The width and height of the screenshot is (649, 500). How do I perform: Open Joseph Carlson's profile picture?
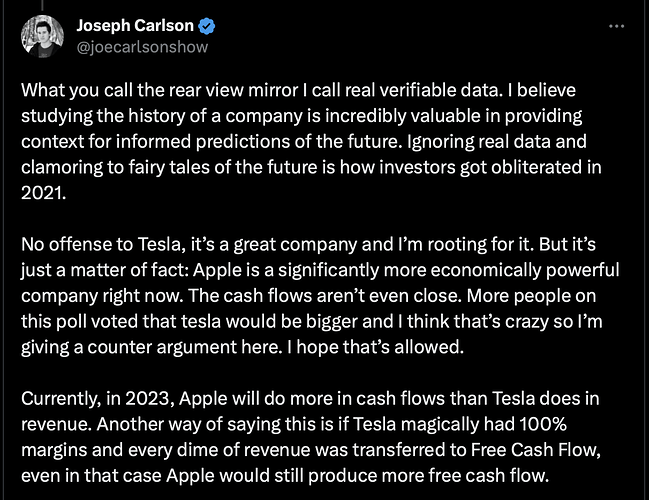tap(42, 36)
